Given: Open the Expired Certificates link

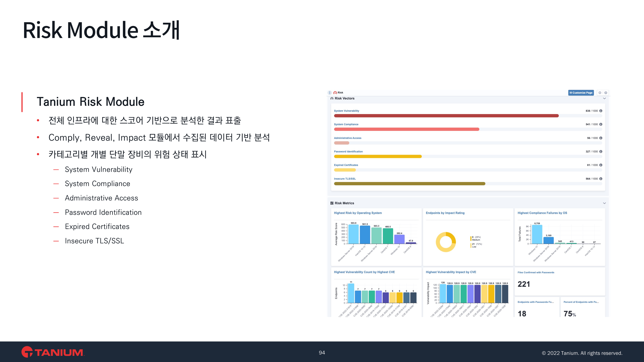Looking at the screenshot, I should click(x=346, y=165).
